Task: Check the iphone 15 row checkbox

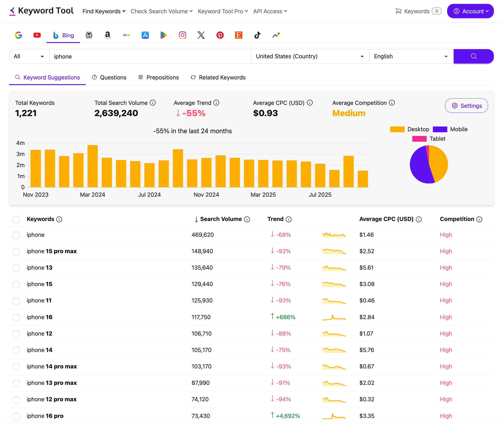Action: point(16,284)
